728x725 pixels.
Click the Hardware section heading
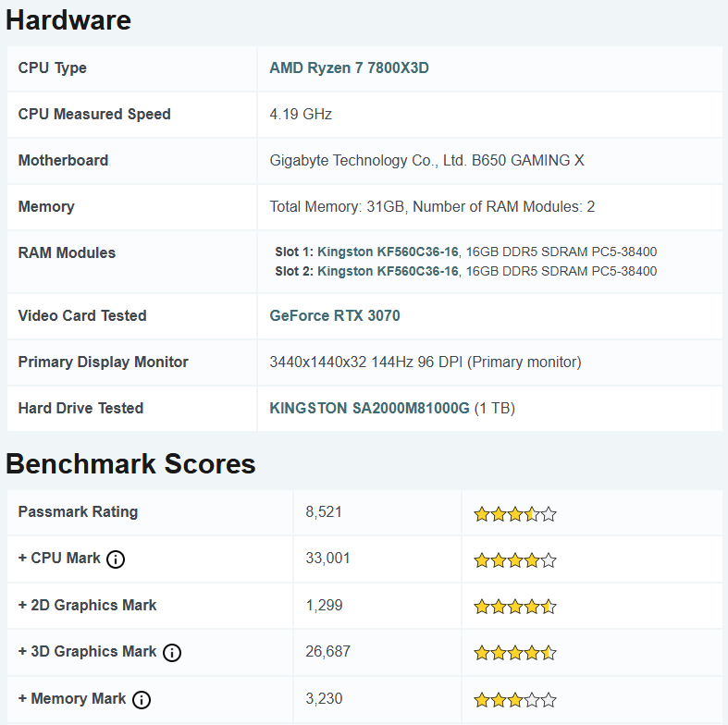(68, 20)
